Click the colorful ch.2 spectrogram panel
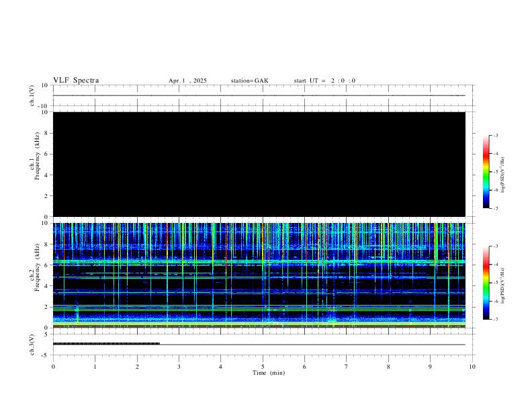The height and width of the screenshot is (411, 532). click(x=259, y=275)
